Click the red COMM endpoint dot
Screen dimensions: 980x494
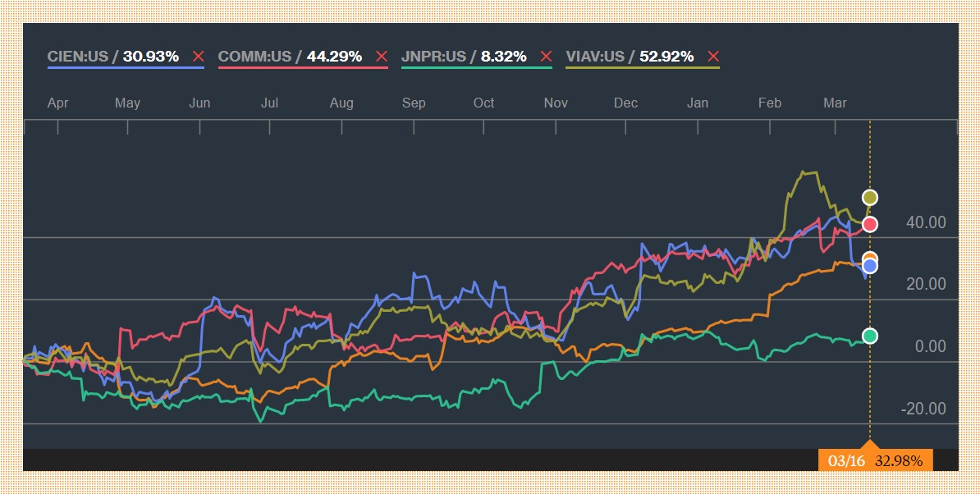point(870,224)
